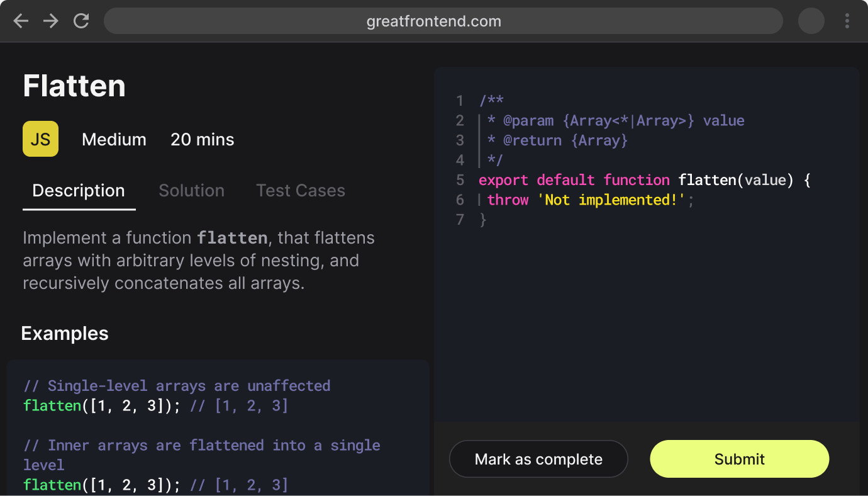The image size is (868, 496).
Task: Click line number 2 in editor gutter
Action: click(x=460, y=120)
